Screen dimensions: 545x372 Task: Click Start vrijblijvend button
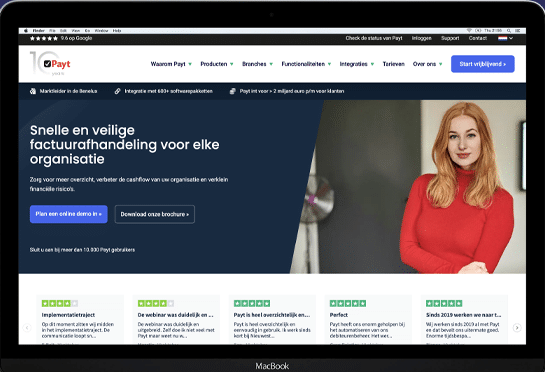point(482,64)
